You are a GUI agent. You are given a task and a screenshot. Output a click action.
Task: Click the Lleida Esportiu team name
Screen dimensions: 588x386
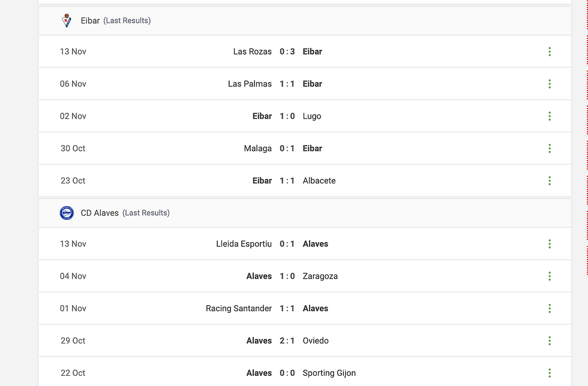click(x=244, y=244)
